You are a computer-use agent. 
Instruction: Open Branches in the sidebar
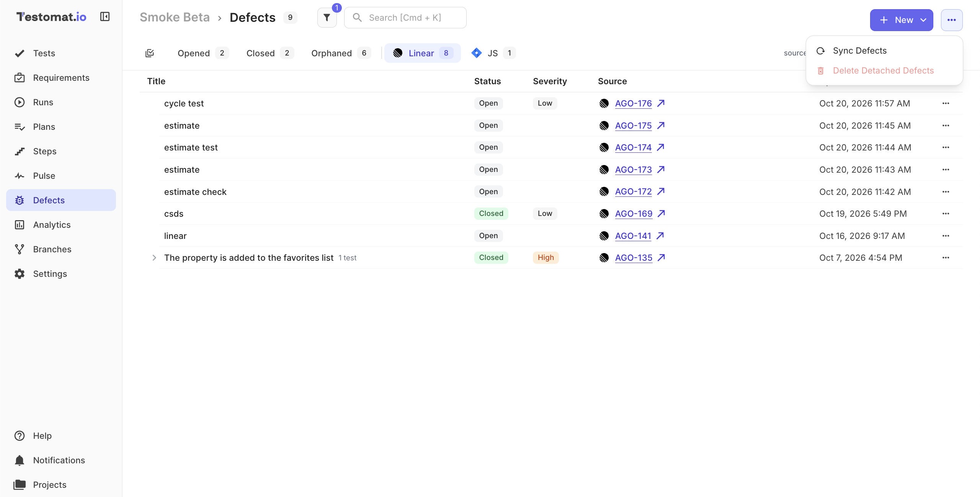61,249
